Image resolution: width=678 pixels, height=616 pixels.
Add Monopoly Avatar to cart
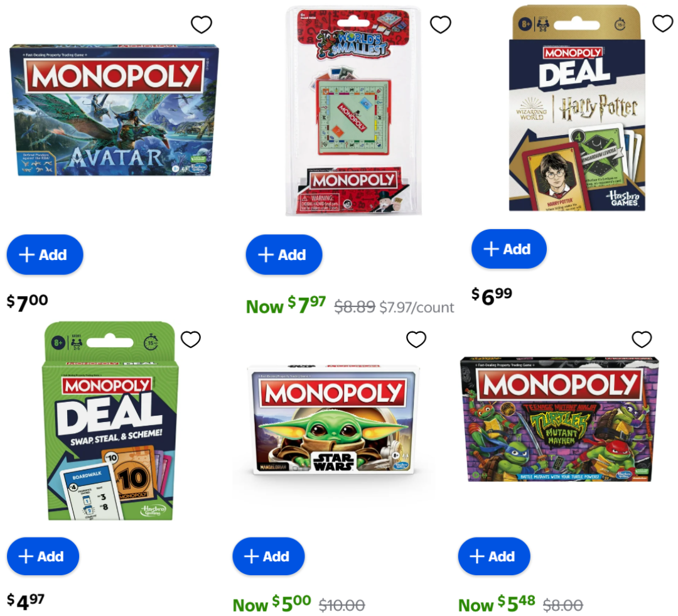[45, 254]
